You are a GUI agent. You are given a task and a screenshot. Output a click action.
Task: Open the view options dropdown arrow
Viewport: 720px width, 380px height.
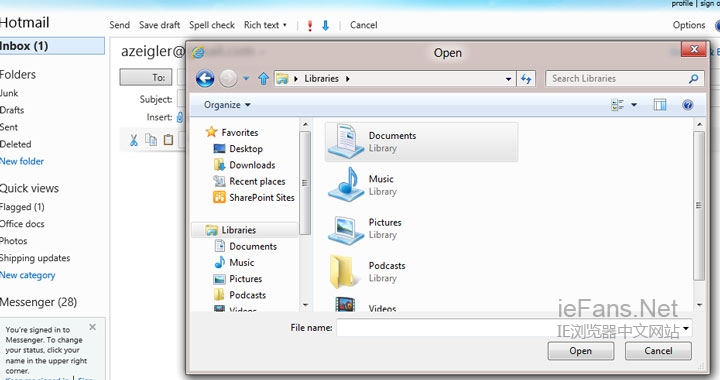634,105
